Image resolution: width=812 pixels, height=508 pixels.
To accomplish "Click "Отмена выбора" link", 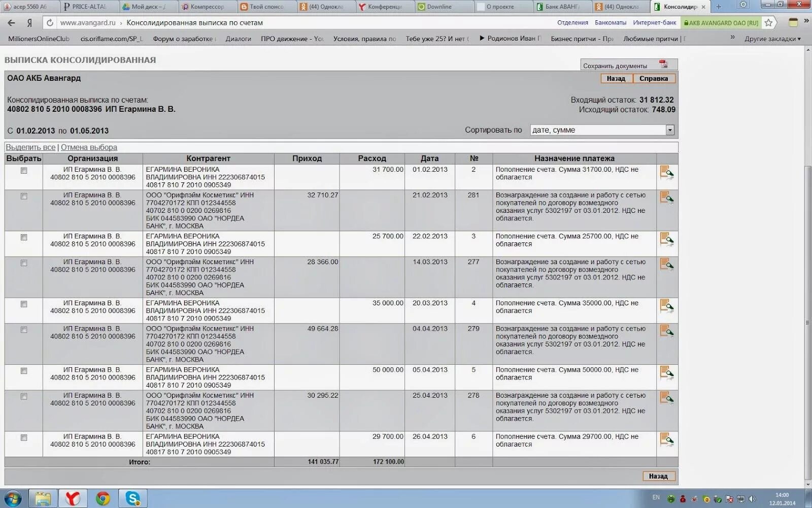I will point(89,147).
